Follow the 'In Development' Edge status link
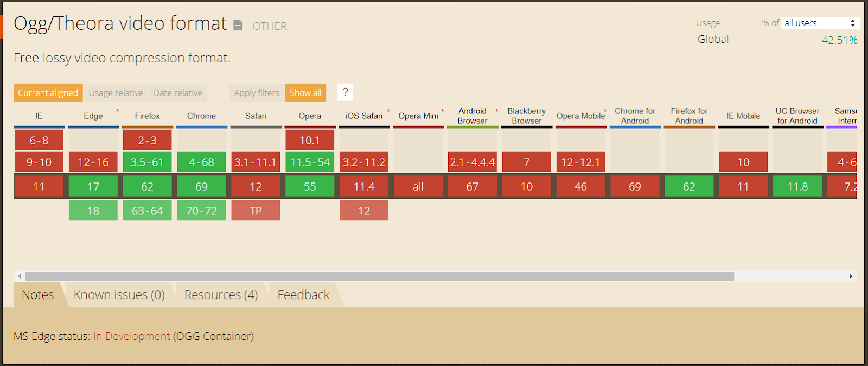Viewport: 868px width, 366px height. 132,336
